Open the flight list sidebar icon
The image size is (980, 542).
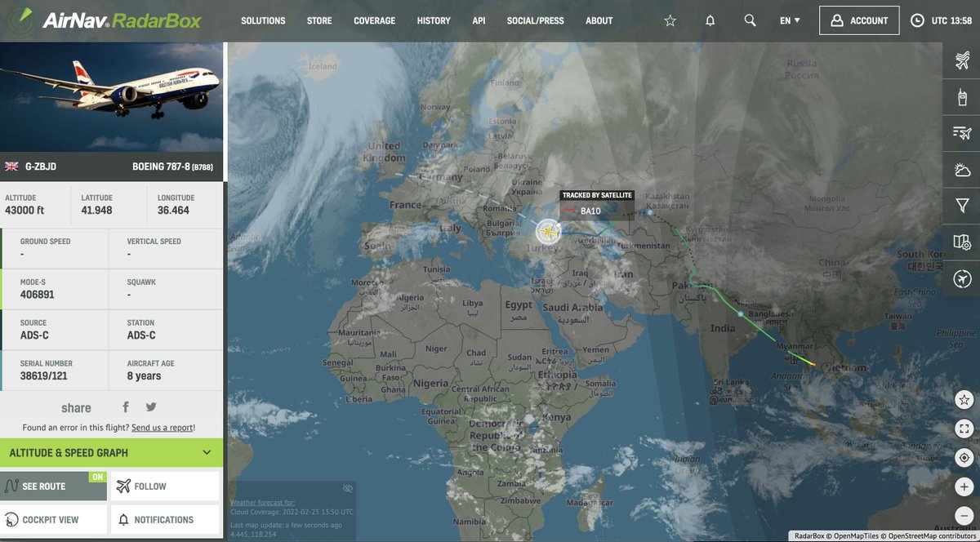(x=962, y=133)
